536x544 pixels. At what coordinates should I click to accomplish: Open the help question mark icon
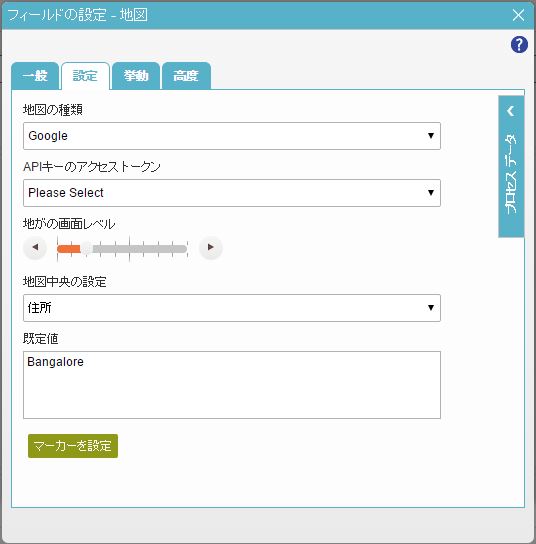[519, 45]
